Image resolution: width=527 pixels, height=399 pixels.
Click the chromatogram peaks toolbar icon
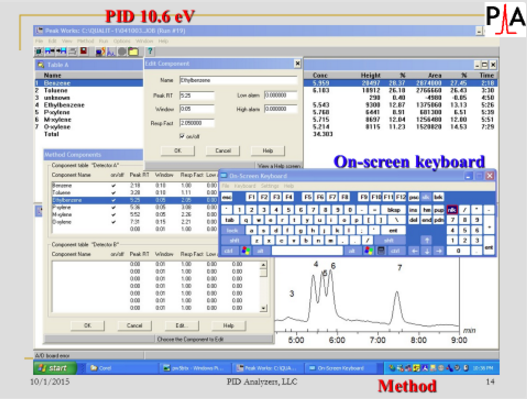click(111, 51)
